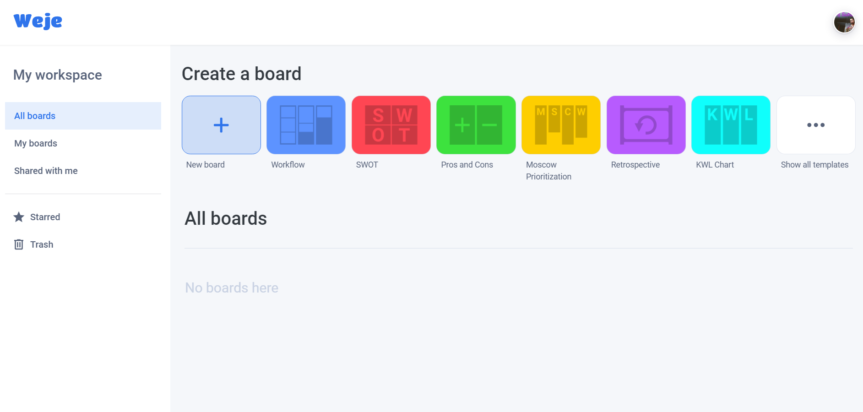Click the Show all templates label
The width and height of the screenshot is (863, 412).
[815, 164]
